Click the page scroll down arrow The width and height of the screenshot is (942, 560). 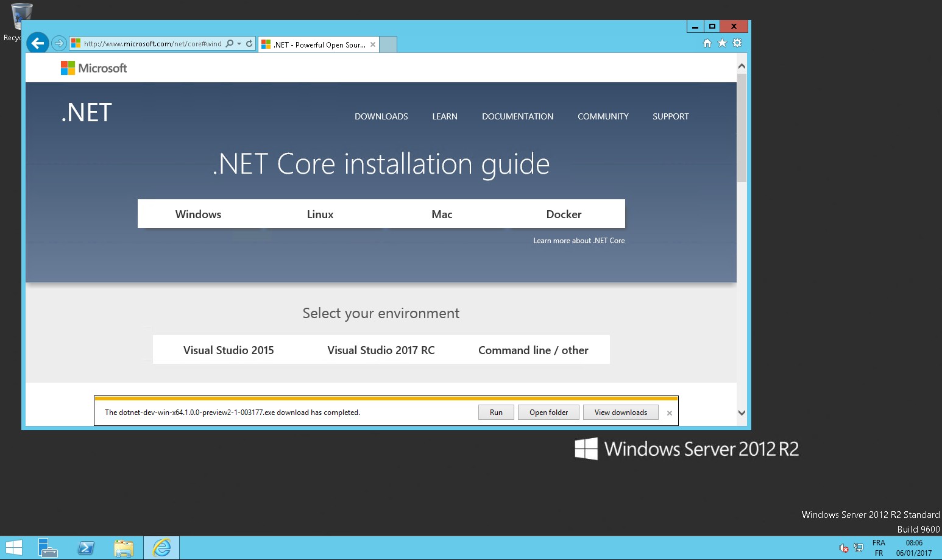coord(742,413)
